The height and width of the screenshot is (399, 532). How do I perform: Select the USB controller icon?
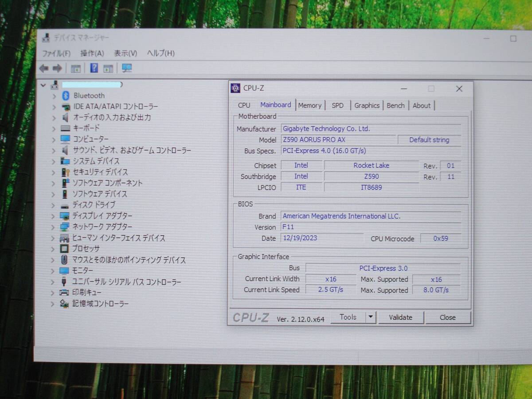point(64,282)
